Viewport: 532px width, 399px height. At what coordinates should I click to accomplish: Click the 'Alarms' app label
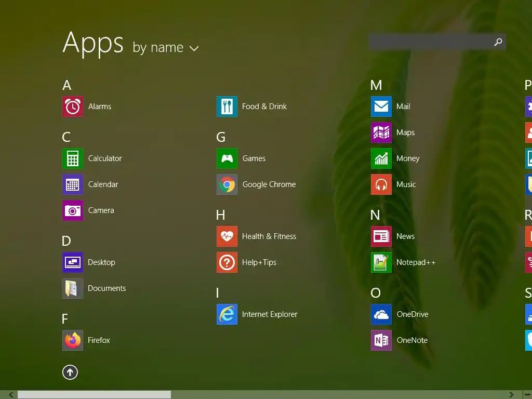(x=100, y=107)
